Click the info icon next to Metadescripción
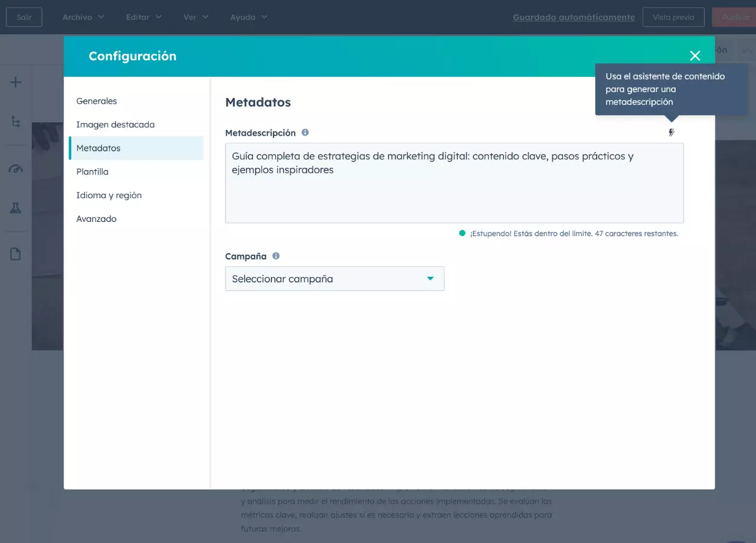756x543 pixels. [305, 133]
